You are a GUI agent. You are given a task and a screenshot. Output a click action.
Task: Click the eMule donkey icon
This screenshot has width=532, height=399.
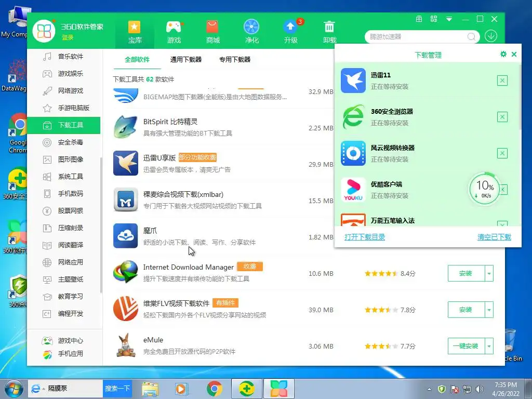click(x=126, y=345)
